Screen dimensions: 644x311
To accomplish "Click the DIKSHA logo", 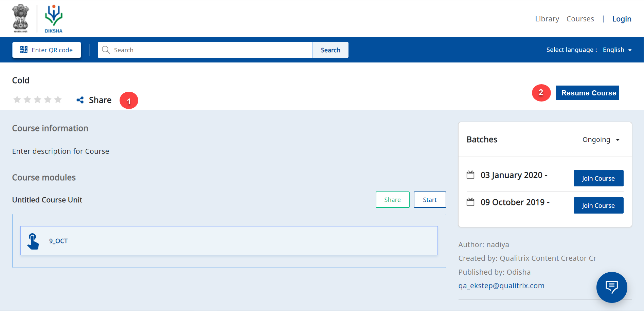I will (54, 19).
